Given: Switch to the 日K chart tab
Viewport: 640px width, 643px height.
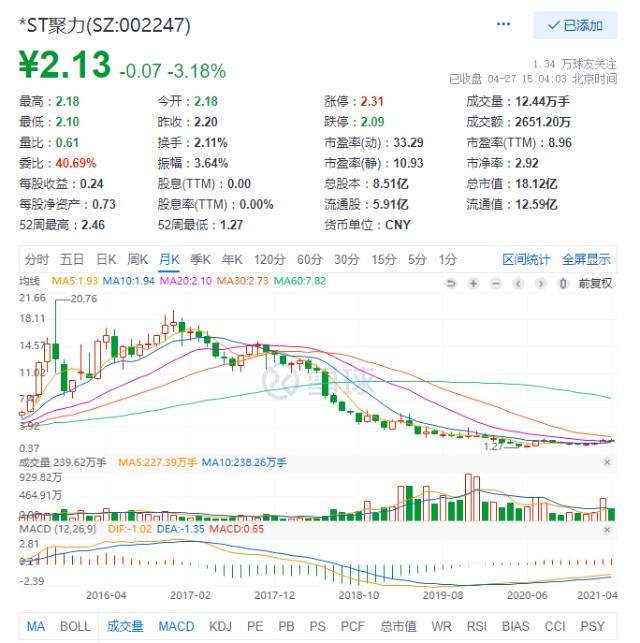Looking at the screenshot, I should tap(106, 260).
